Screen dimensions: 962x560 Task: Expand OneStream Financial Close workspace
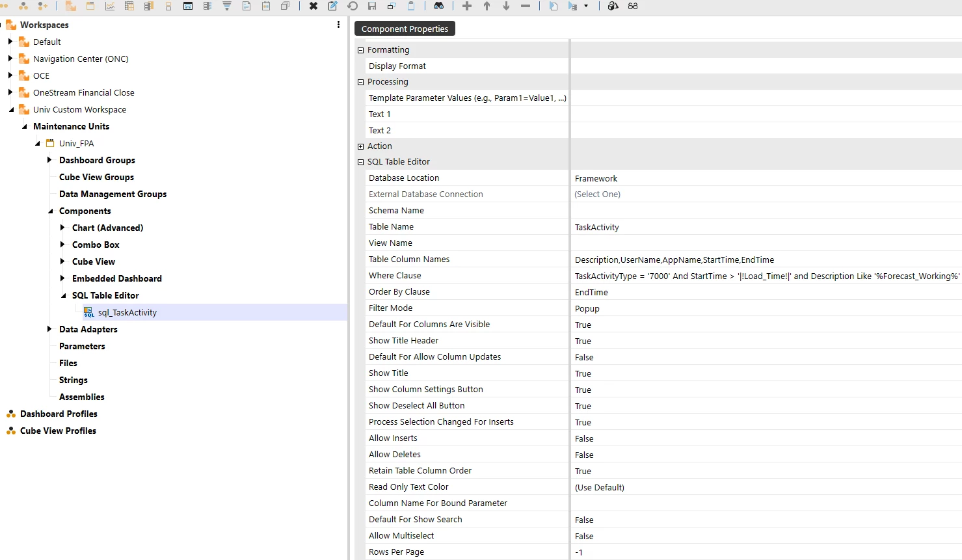[10, 92]
